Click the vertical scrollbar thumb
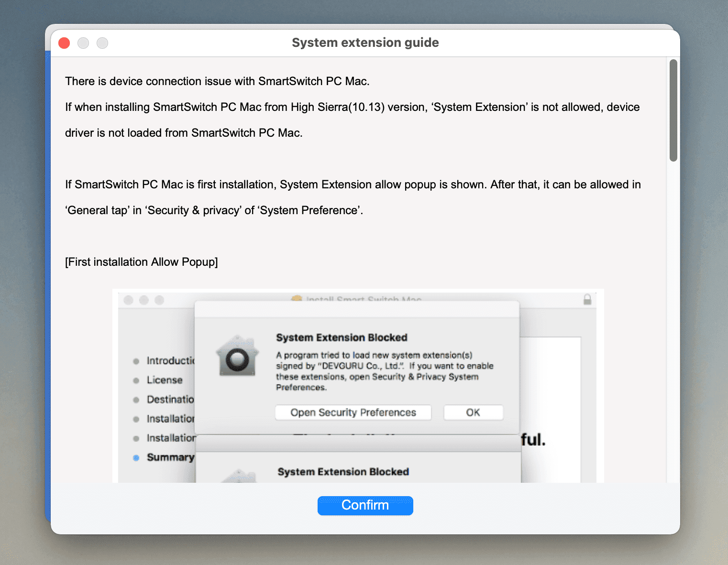 click(x=673, y=110)
